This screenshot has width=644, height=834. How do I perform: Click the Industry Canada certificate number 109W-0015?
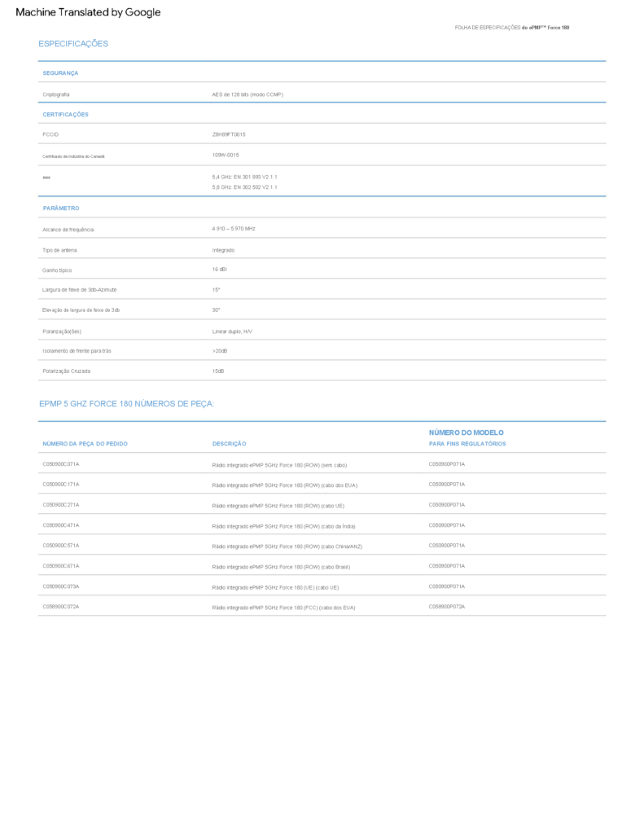(x=226, y=155)
